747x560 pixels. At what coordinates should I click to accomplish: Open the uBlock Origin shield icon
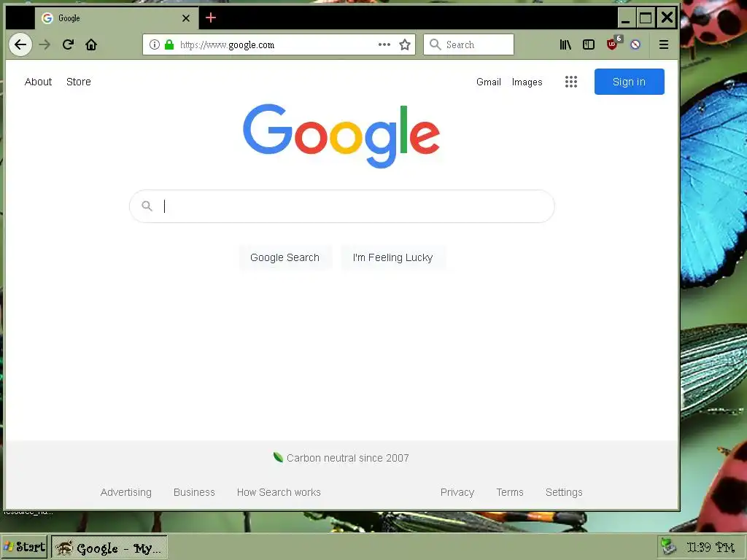tap(613, 44)
